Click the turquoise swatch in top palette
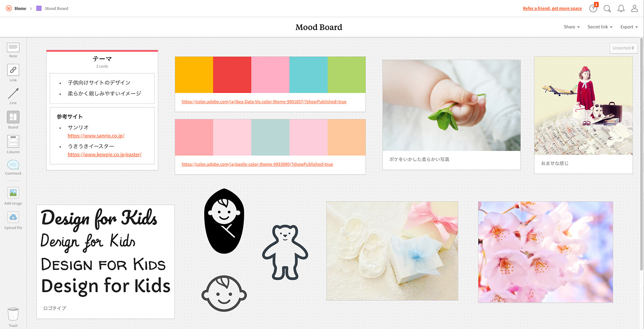The height and width of the screenshot is (329, 644). point(308,75)
